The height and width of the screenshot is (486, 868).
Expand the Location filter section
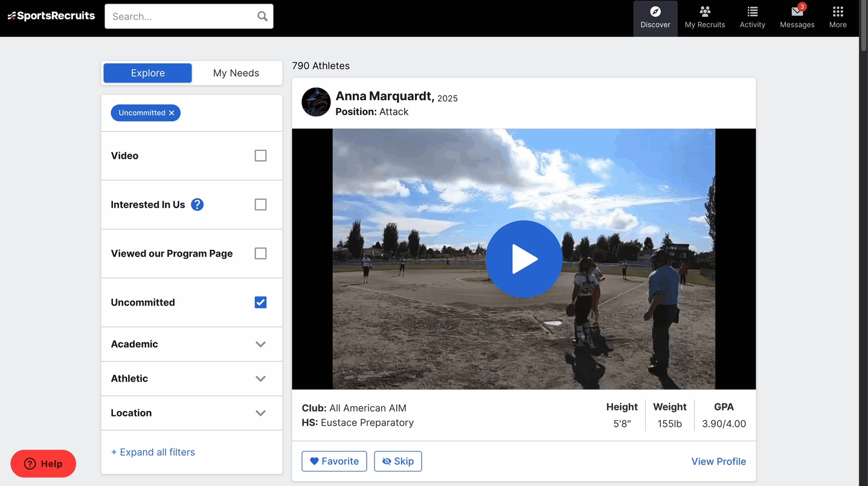pos(260,413)
